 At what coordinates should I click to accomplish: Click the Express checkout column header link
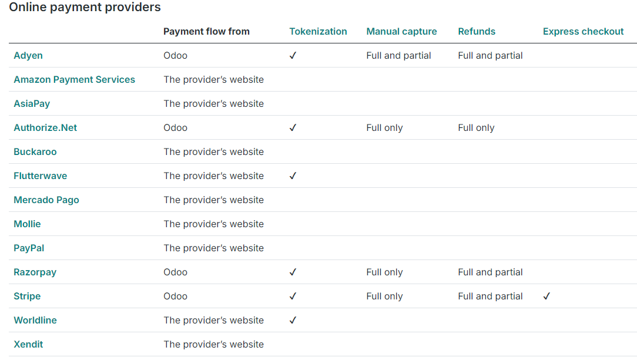pyautogui.click(x=583, y=32)
